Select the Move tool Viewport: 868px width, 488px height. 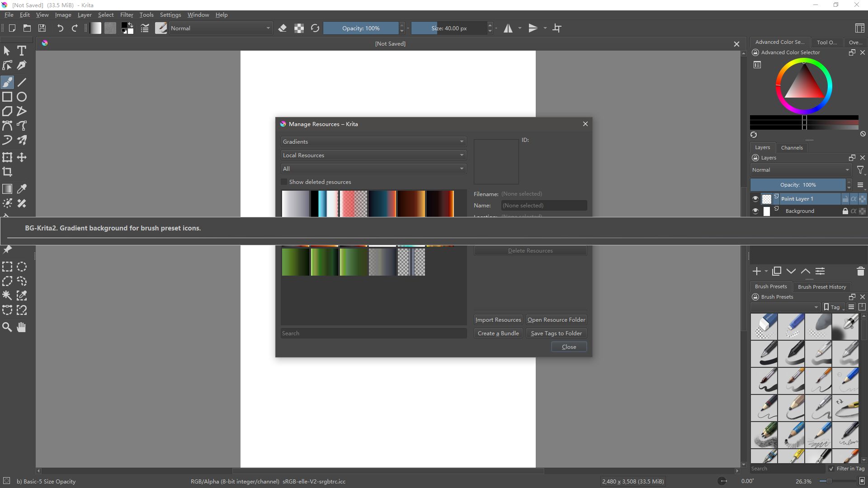(22, 157)
